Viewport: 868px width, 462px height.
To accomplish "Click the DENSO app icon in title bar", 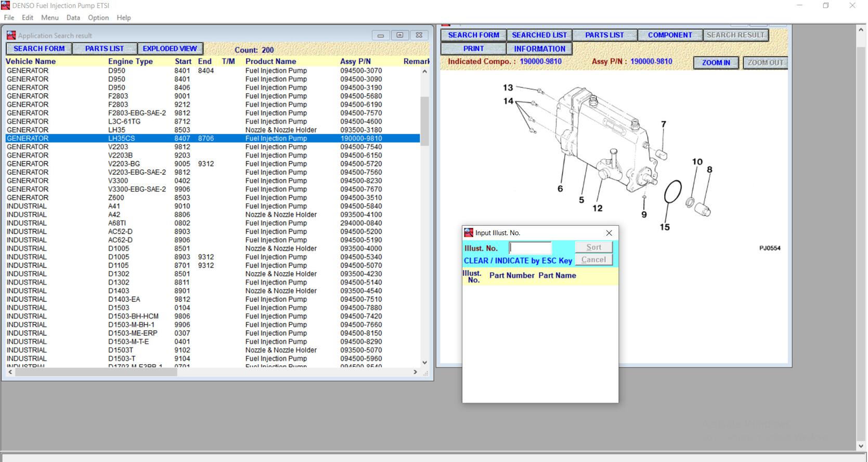I will [5, 5].
